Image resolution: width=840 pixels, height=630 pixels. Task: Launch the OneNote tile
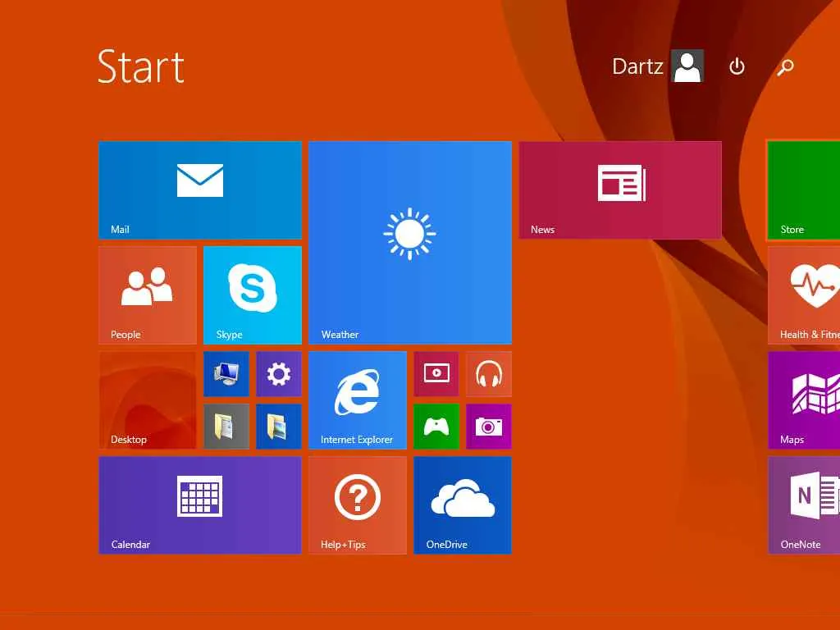tap(804, 505)
